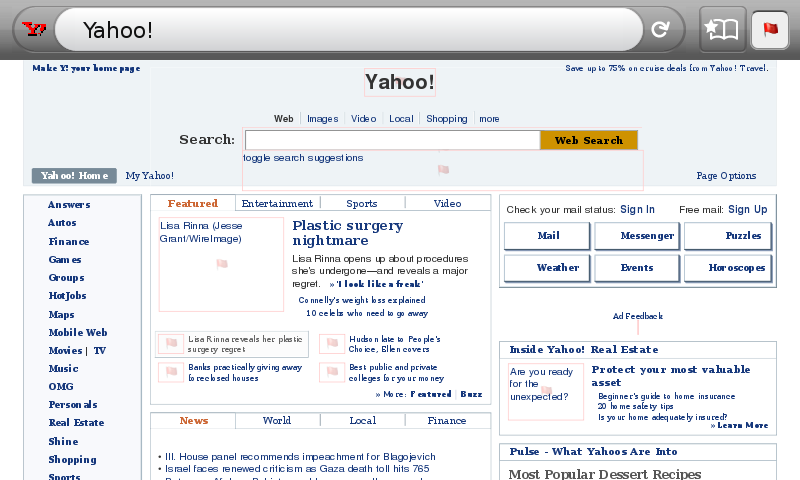This screenshot has height=480, width=800.
Task: Select the Local search category
Action: pos(401,119)
